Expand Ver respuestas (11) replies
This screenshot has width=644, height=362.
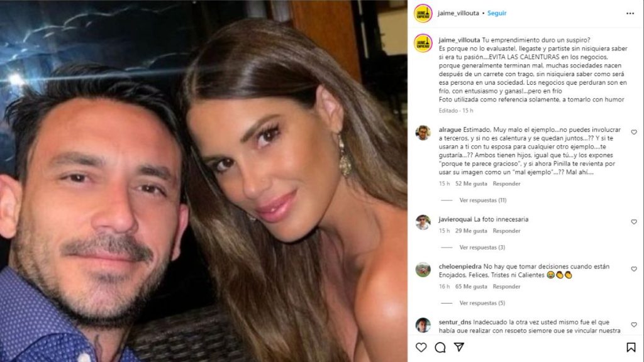482,200
